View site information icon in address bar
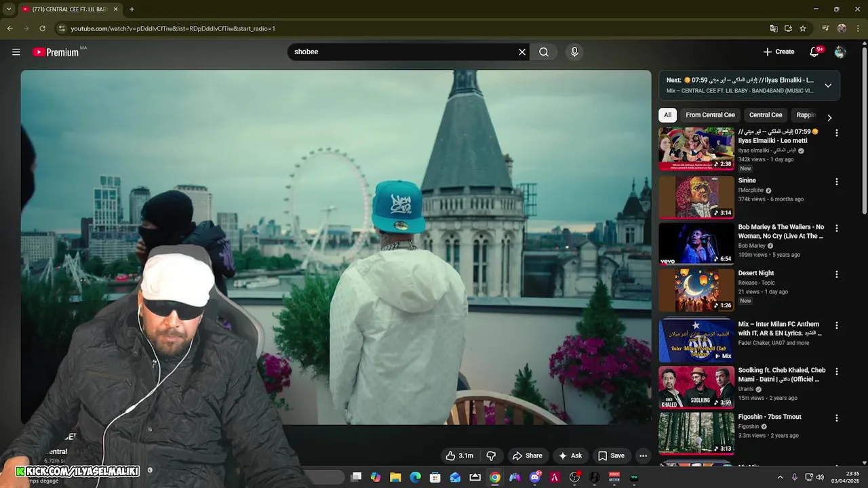The image size is (868, 488). pyautogui.click(x=62, y=28)
